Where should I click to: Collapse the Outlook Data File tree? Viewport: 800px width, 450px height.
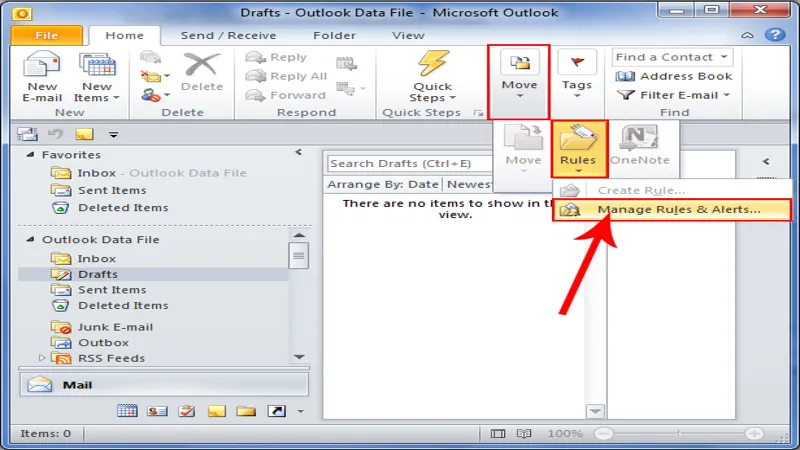coord(30,239)
